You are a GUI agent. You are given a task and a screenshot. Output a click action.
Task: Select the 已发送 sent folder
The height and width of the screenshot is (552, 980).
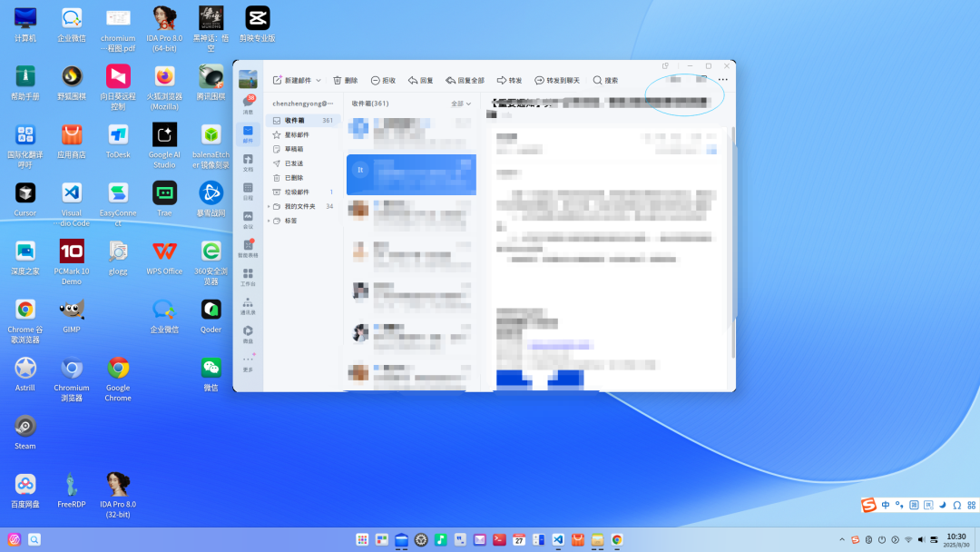[303, 163]
